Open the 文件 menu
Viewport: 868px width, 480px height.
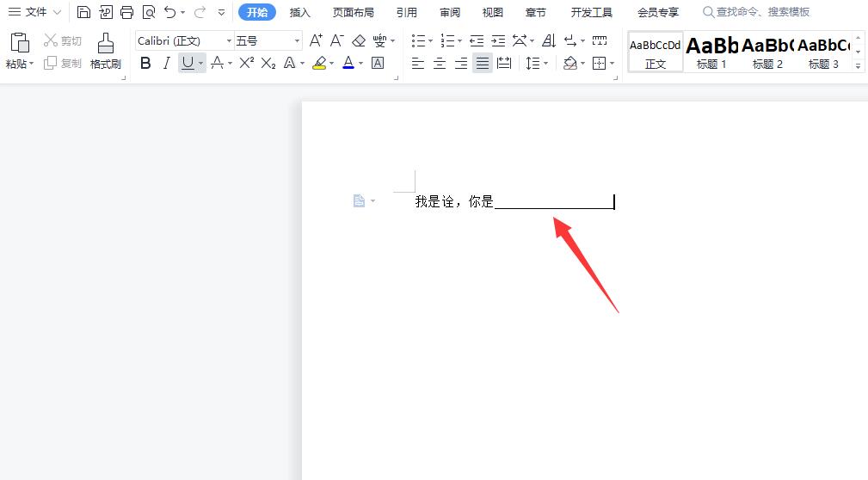pyautogui.click(x=34, y=12)
